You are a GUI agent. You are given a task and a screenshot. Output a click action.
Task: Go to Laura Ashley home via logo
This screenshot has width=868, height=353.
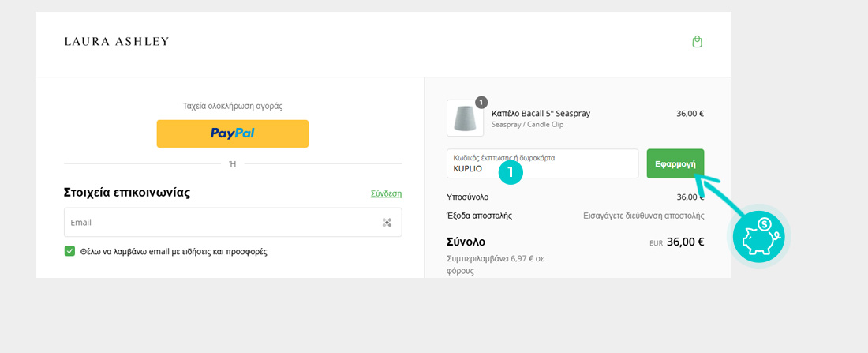tap(117, 42)
